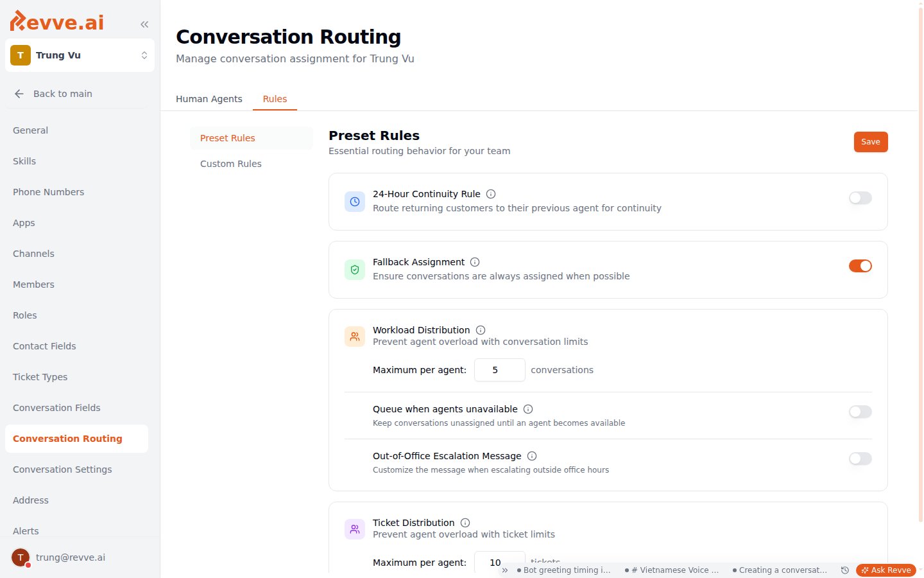Click the Workload Distribution people icon

(x=355, y=337)
